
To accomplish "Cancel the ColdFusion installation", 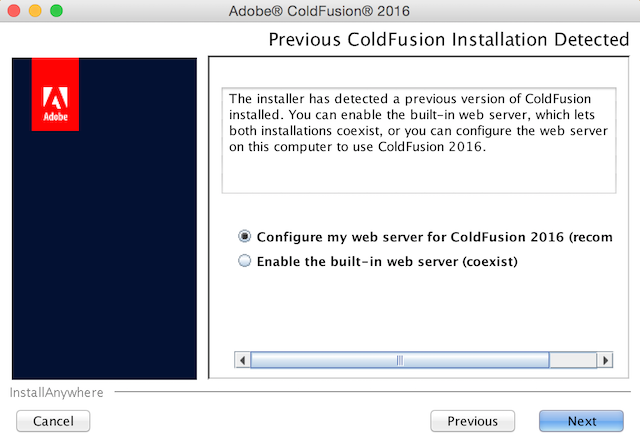I will point(53,421).
